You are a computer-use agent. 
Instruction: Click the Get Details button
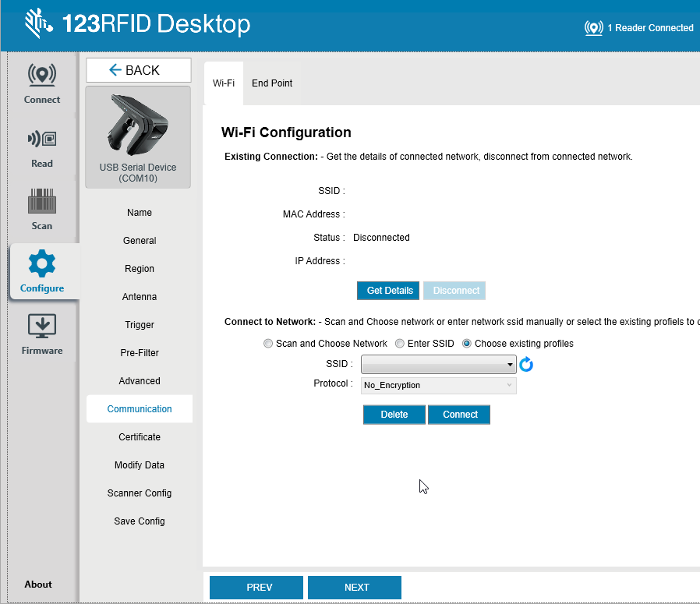[x=388, y=291]
